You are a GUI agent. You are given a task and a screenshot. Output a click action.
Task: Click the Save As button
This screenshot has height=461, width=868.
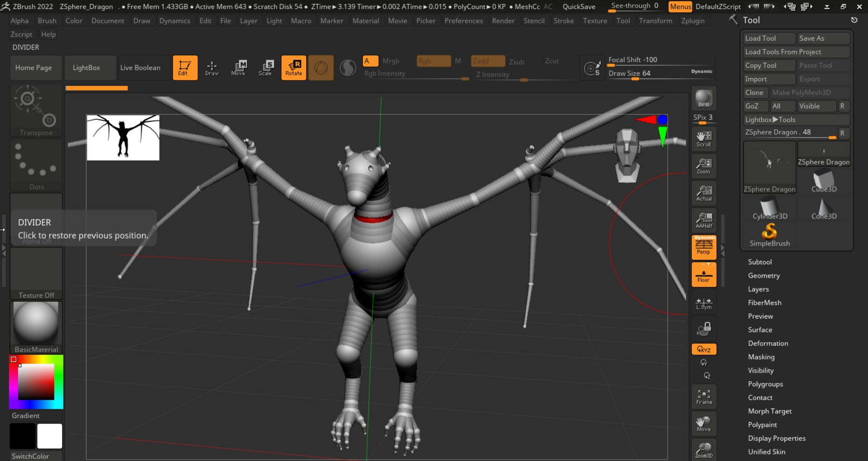[x=823, y=38]
